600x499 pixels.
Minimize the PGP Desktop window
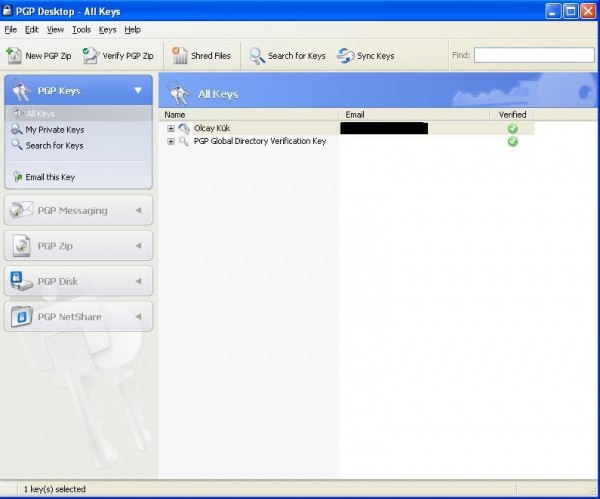(553, 11)
